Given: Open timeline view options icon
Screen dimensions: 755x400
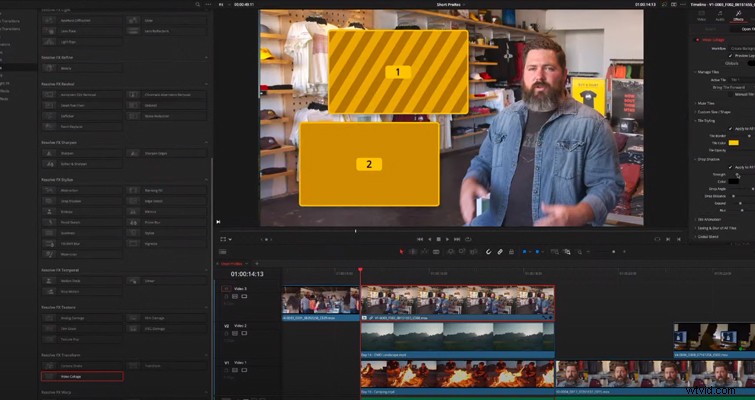Looking at the screenshot, I should coord(222,252).
